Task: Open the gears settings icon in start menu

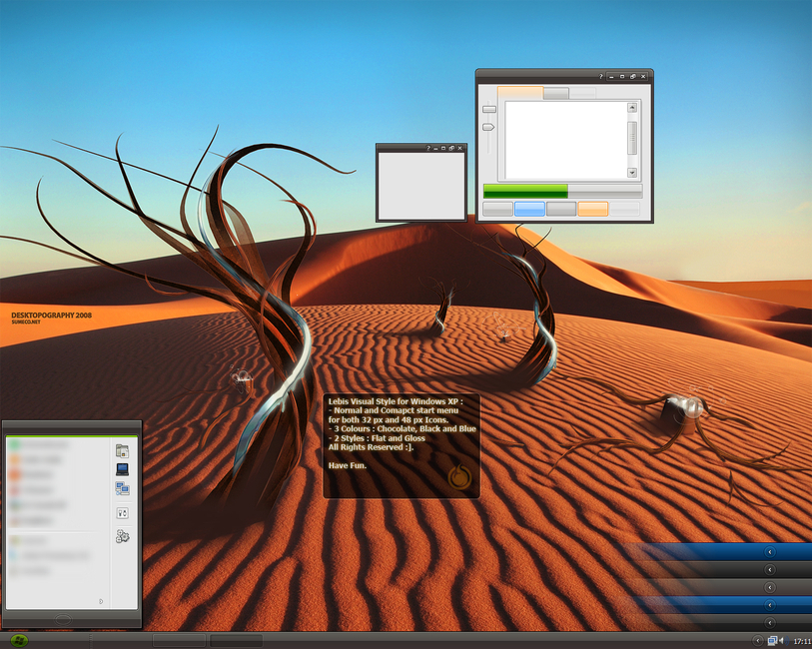Action: [x=122, y=536]
